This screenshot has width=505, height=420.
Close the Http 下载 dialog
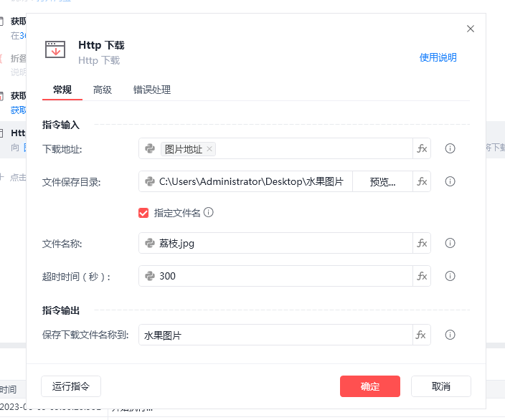tap(471, 29)
